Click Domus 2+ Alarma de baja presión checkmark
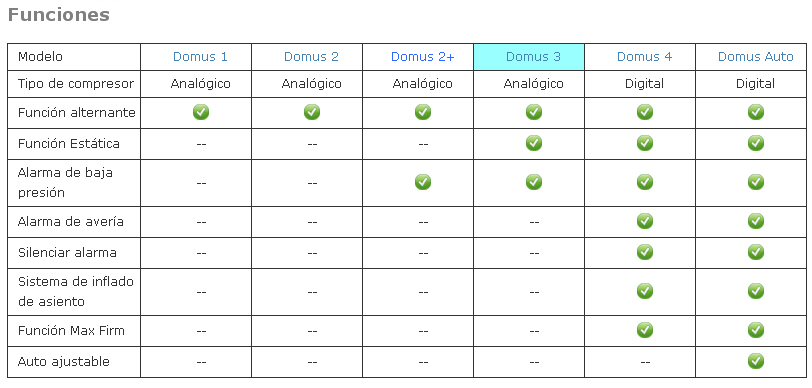The image size is (812, 388). [x=423, y=182]
